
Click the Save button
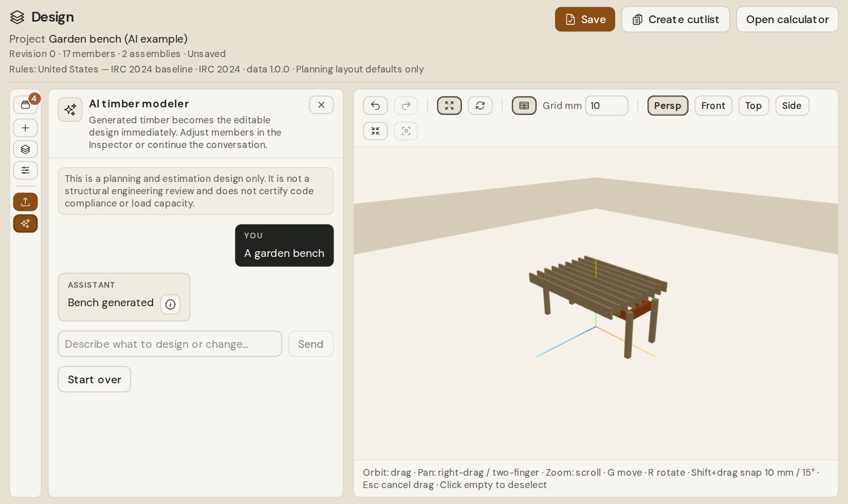585,20
